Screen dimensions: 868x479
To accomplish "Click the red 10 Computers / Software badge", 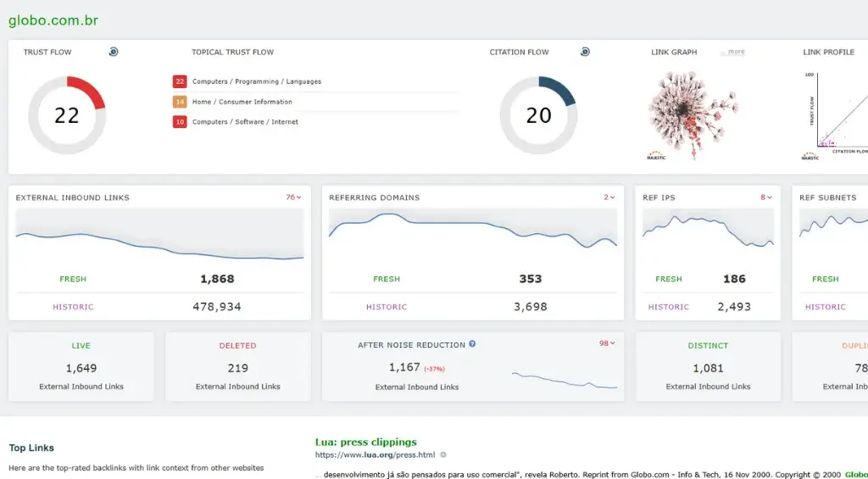I will tap(180, 122).
